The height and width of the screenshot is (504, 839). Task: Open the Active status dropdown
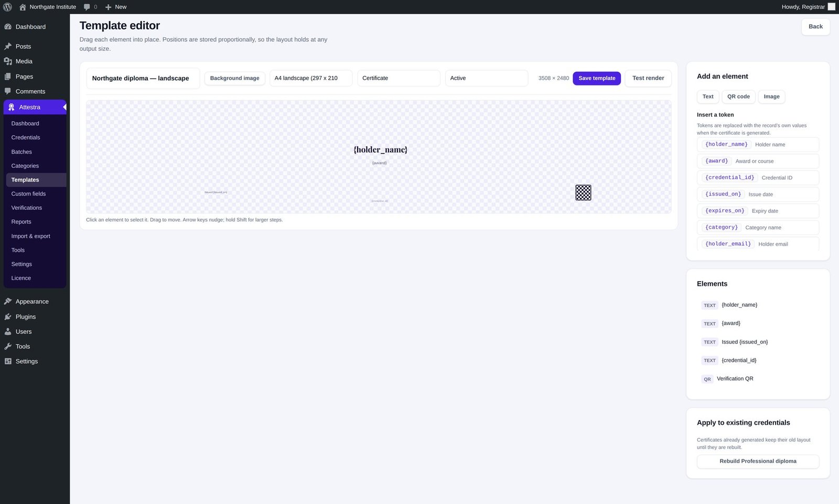tap(487, 78)
